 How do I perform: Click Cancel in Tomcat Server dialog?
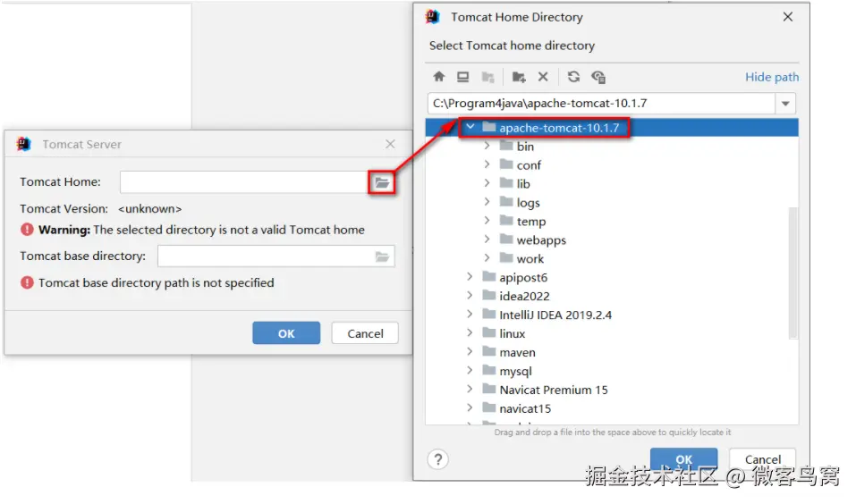pyautogui.click(x=365, y=333)
